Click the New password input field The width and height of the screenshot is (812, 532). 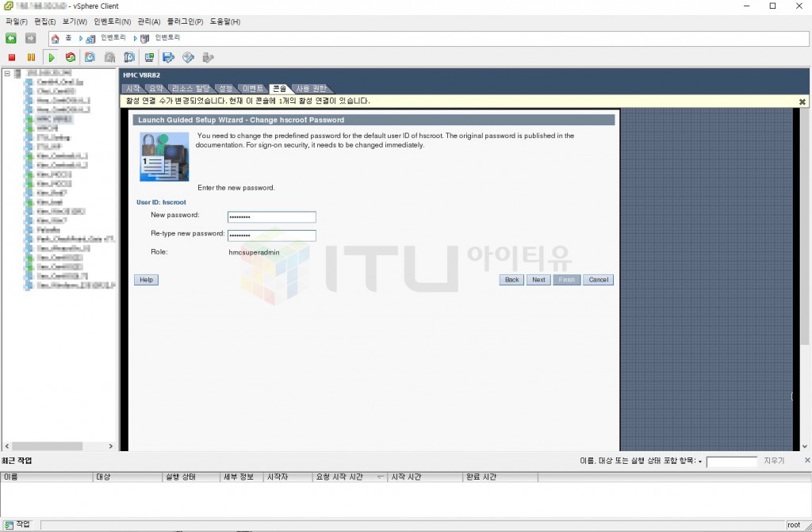272,217
